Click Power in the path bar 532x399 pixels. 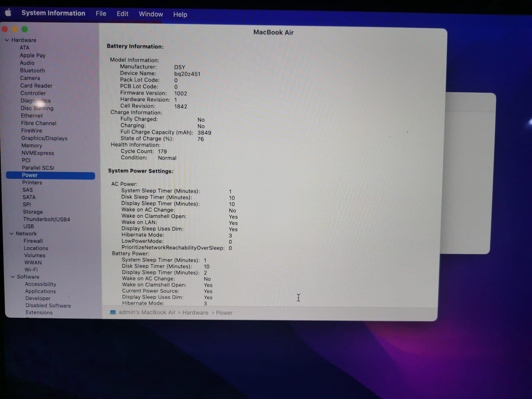pyautogui.click(x=224, y=313)
